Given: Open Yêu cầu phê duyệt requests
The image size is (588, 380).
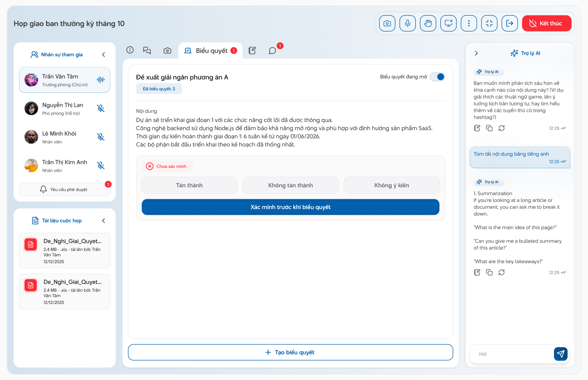Looking at the screenshot, I should pyautogui.click(x=65, y=189).
